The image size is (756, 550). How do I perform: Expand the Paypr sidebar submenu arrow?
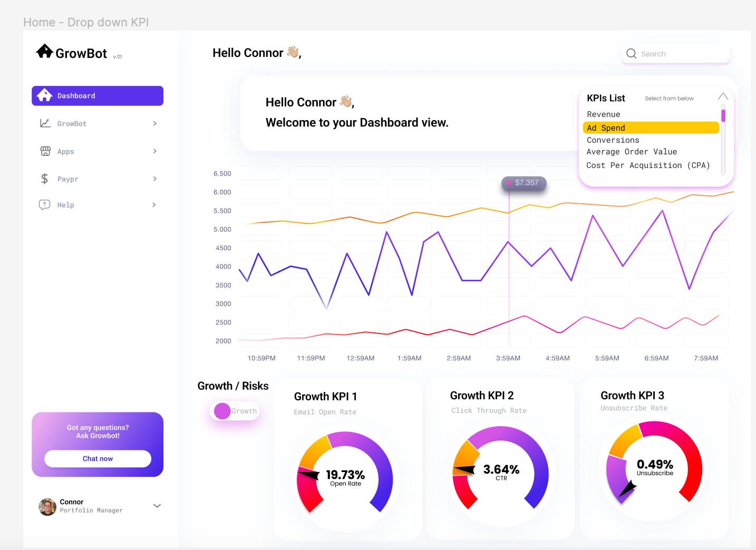[x=154, y=179]
